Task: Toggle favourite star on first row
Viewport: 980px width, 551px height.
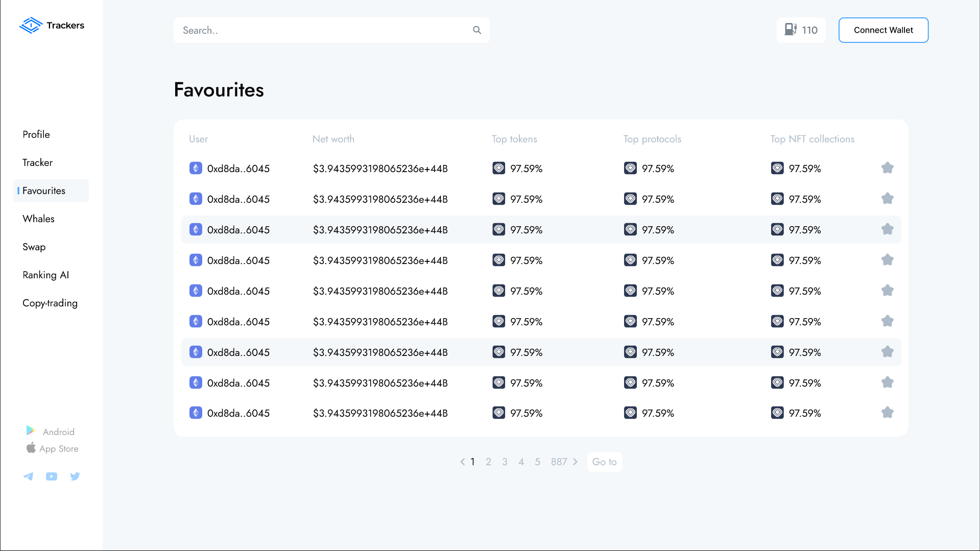Action: pos(887,168)
